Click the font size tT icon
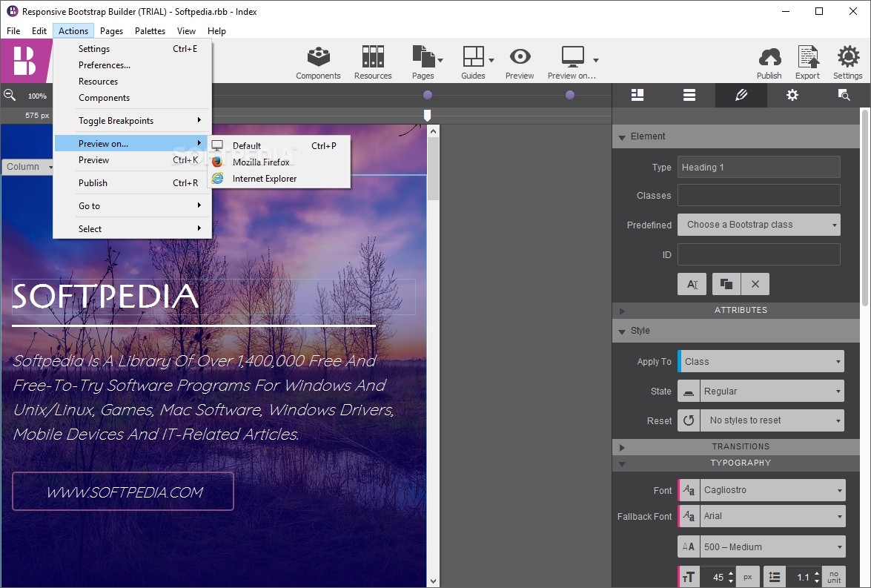This screenshot has width=871, height=588. (x=689, y=578)
